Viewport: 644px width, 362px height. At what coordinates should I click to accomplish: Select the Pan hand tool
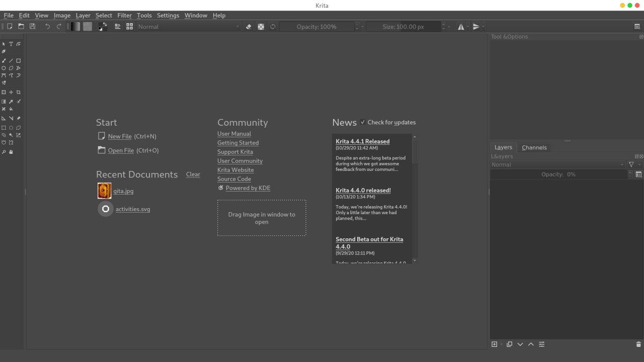click(x=11, y=152)
